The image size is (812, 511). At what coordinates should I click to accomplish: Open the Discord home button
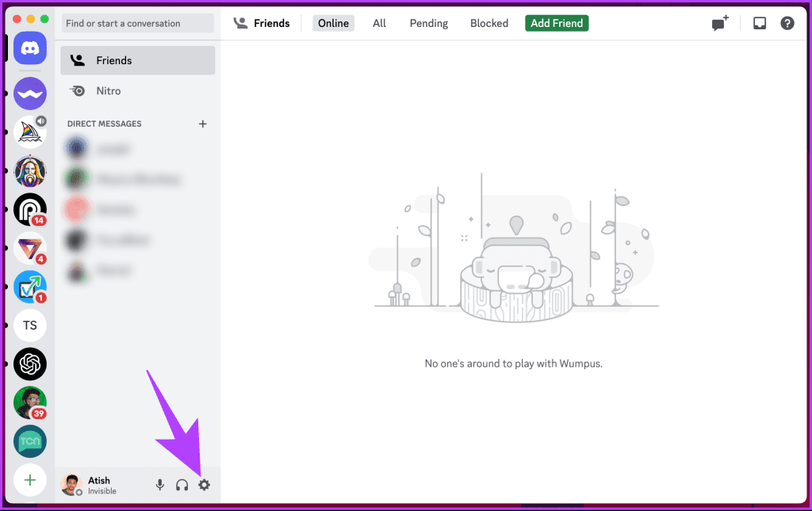[x=30, y=48]
